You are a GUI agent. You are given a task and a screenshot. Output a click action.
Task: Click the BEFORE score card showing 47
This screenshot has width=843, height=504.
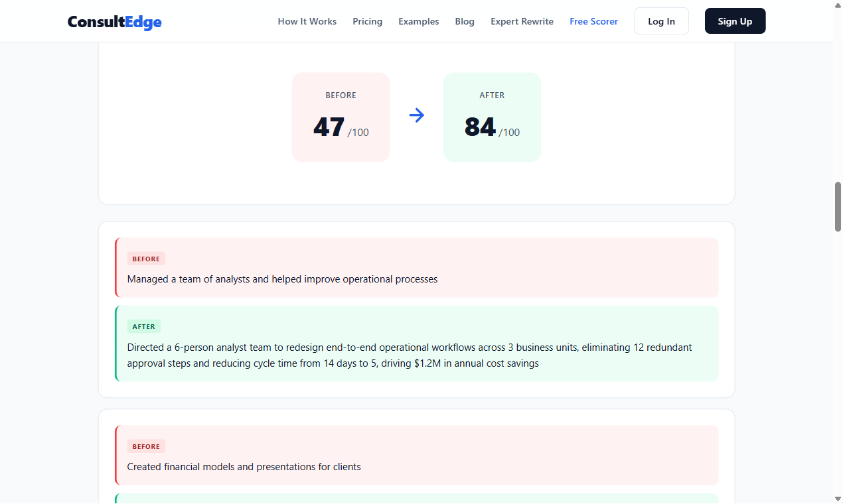341,117
